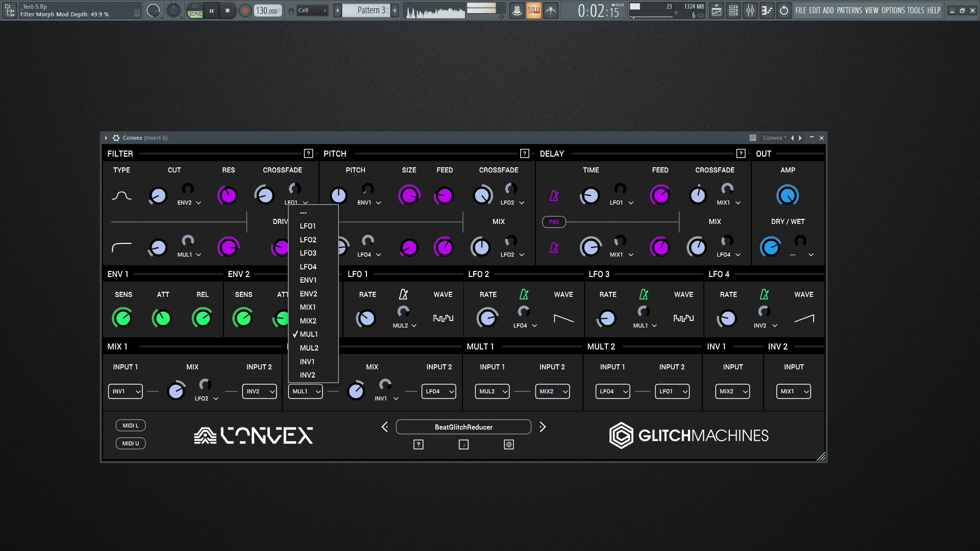Toggle the Song/Pattern mode switch

pos(195,10)
